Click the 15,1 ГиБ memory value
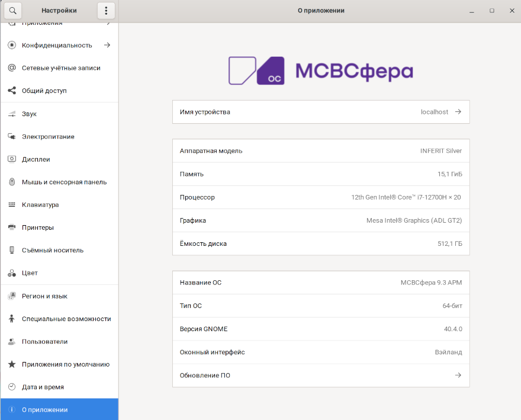This screenshot has width=521, height=420. [x=450, y=174]
